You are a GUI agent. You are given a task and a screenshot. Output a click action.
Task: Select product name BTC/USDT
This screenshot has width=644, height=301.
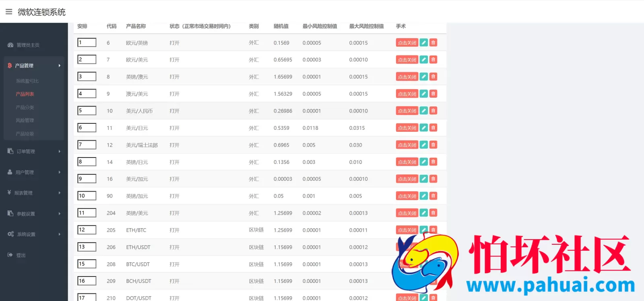[x=138, y=264]
